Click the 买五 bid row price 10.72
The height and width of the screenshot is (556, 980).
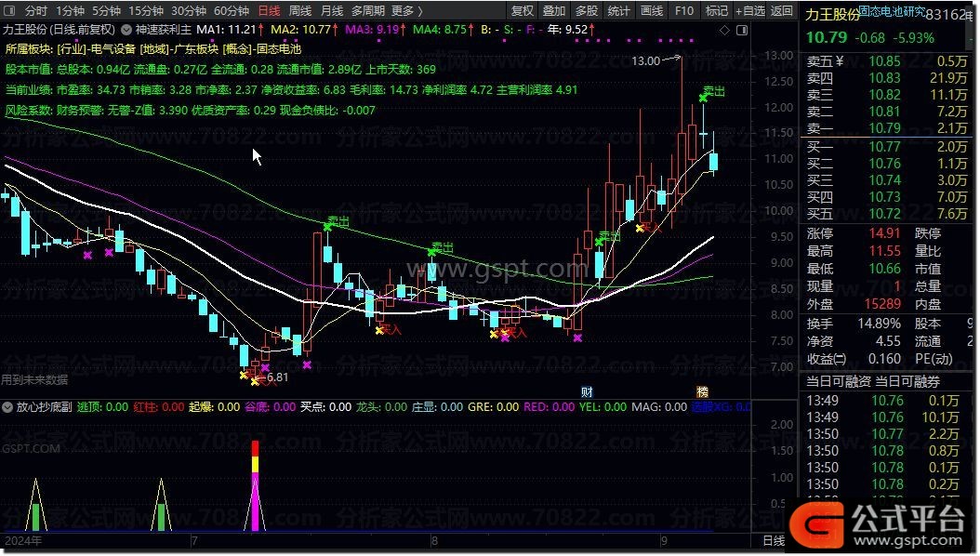(884, 214)
